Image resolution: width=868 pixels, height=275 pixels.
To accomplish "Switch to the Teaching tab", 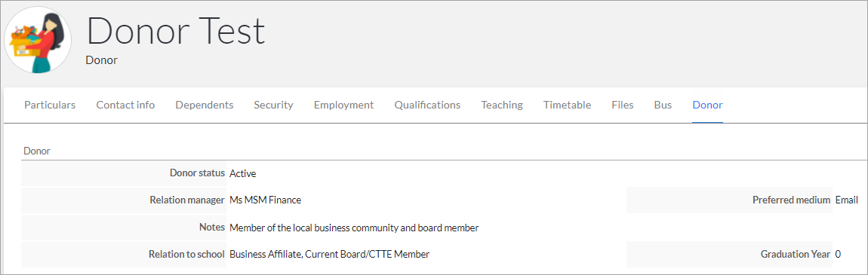I will (x=502, y=105).
